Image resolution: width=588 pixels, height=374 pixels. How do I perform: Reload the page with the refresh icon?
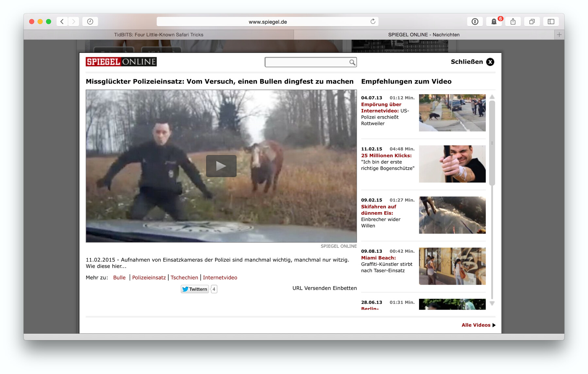tap(373, 22)
